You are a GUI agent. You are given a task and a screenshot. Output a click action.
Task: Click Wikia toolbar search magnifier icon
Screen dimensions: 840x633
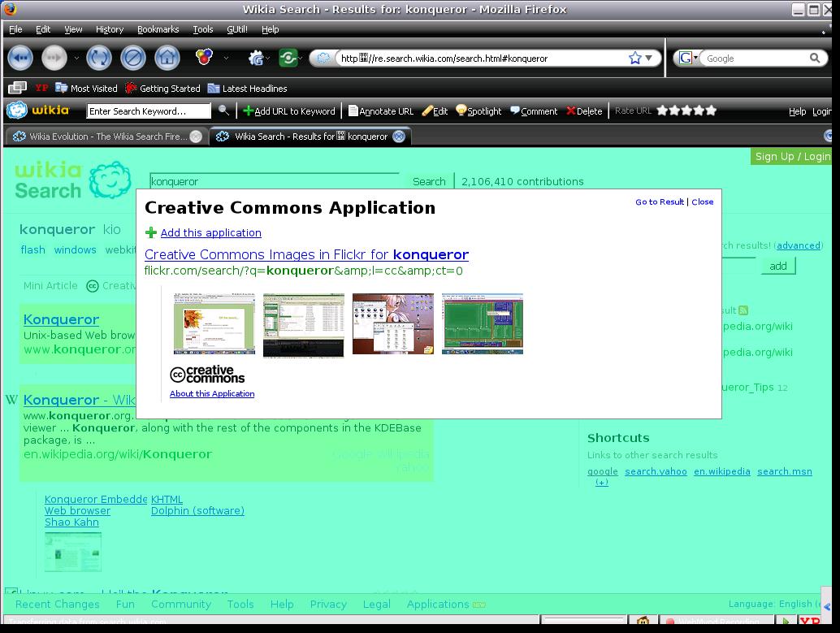pyautogui.click(x=224, y=111)
